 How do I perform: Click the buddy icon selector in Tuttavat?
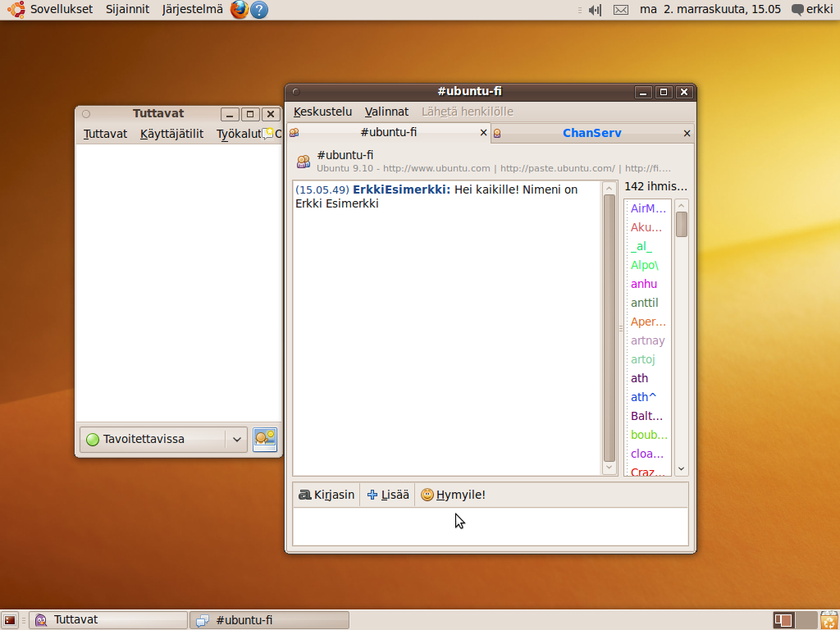[x=264, y=440]
